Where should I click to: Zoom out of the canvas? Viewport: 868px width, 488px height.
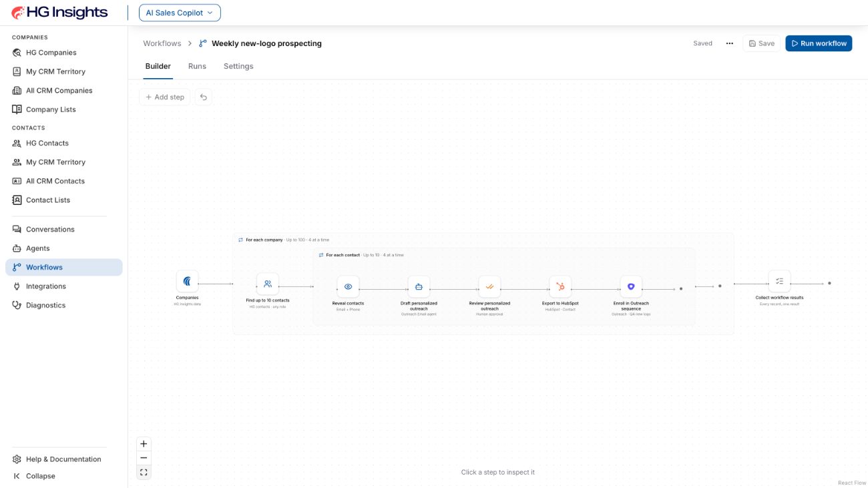[144, 458]
